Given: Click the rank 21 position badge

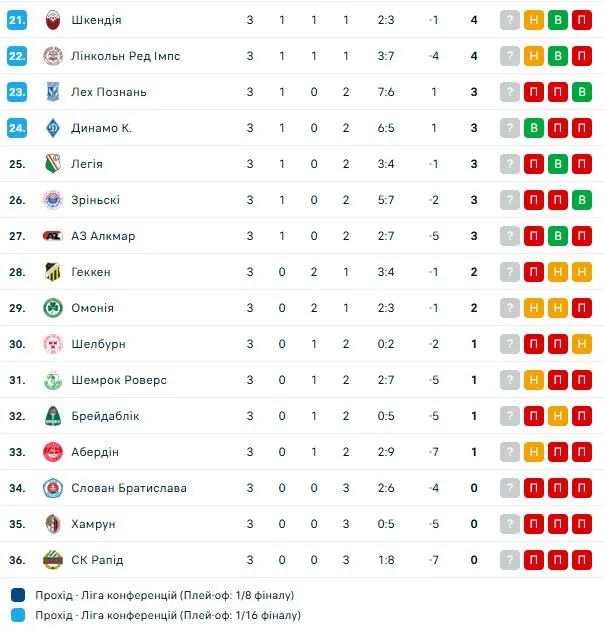Looking at the screenshot, I should (17, 20).
